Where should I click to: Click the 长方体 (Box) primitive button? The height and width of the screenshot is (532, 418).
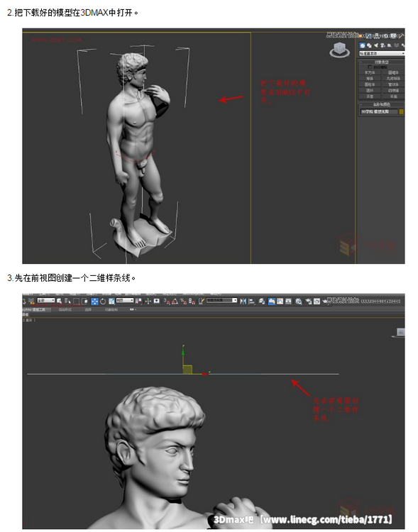370,72
